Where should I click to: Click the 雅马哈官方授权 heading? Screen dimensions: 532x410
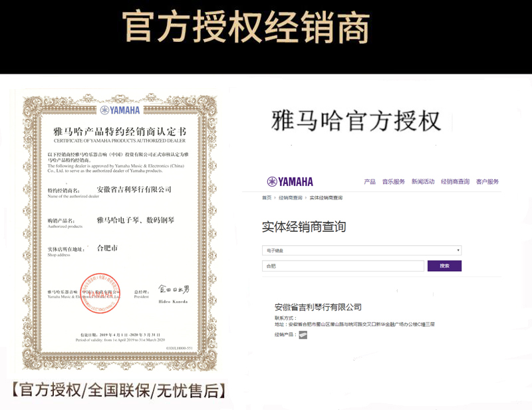coord(356,121)
